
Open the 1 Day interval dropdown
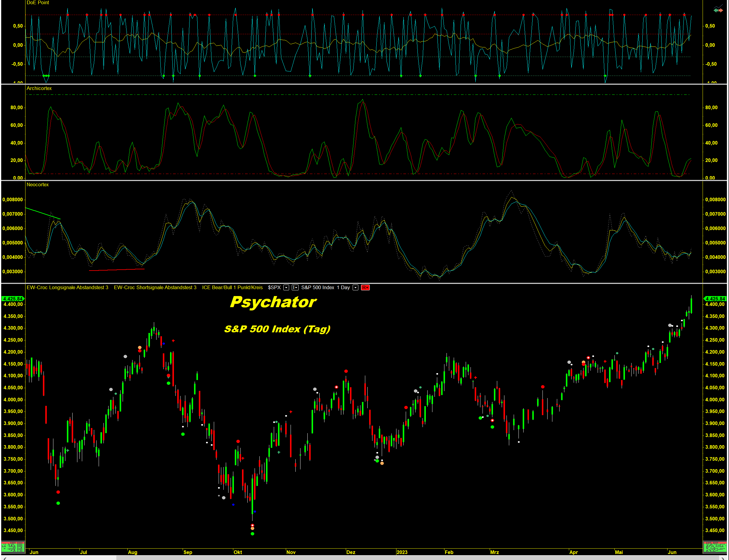(x=356, y=288)
